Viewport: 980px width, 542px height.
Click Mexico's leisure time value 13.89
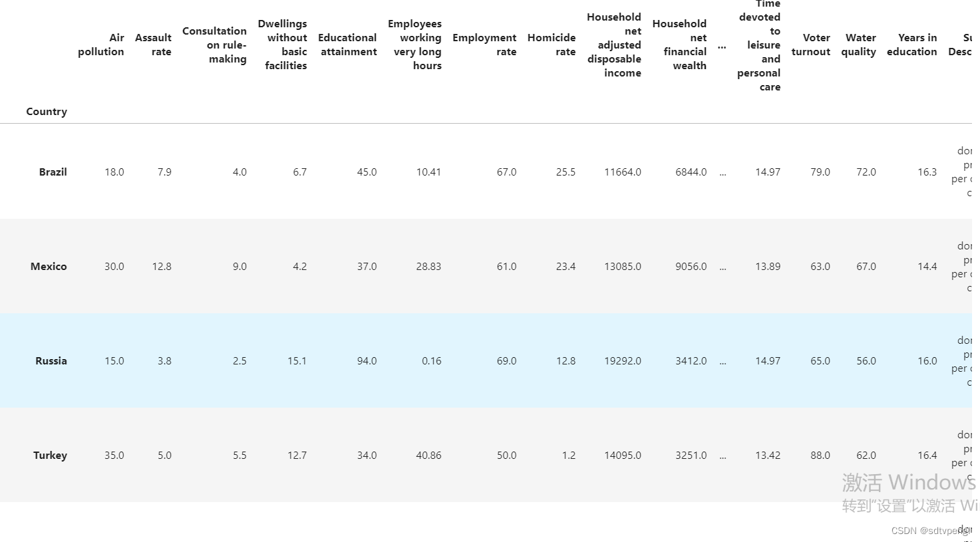[x=768, y=266]
